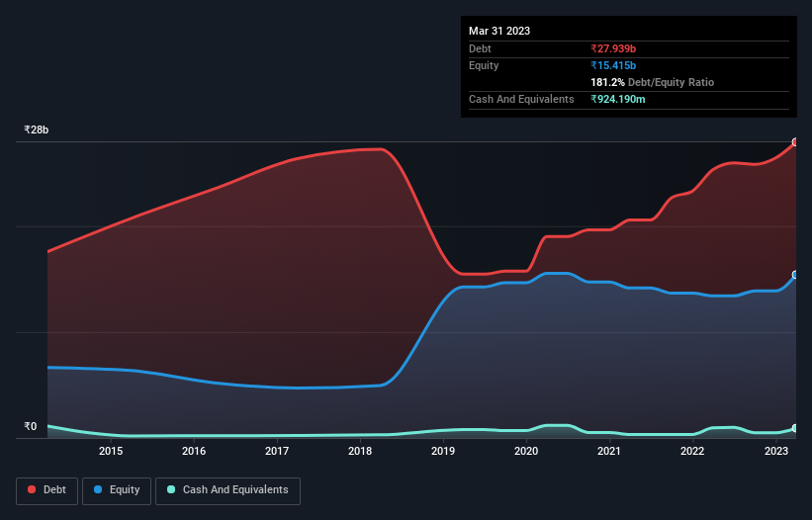The width and height of the screenshot is (812, 520).
Task: Click the ₹15.415b equity value
Action: tap(613, 65)
